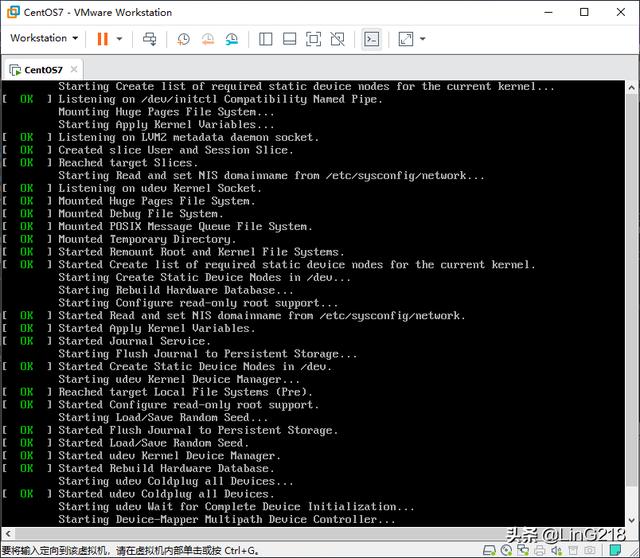Click the sound card status icon

point(556,550)
